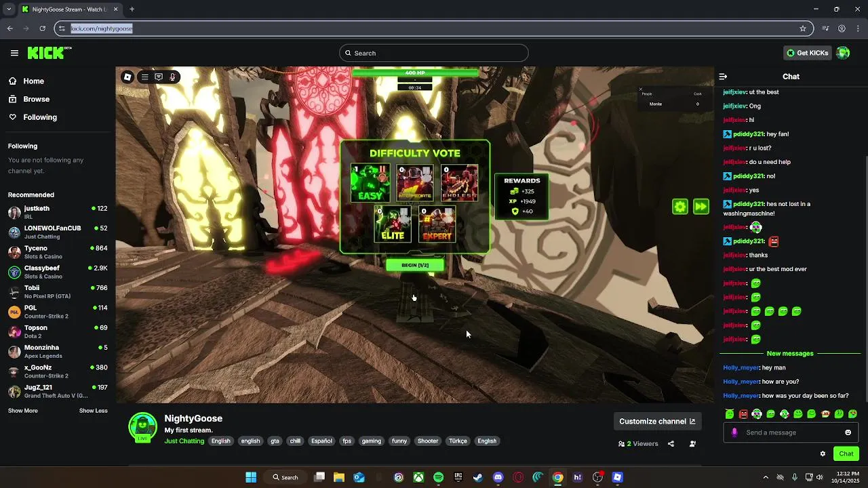Click the green in-game fast-forward button
868x488 pixels.
[701, 207]
